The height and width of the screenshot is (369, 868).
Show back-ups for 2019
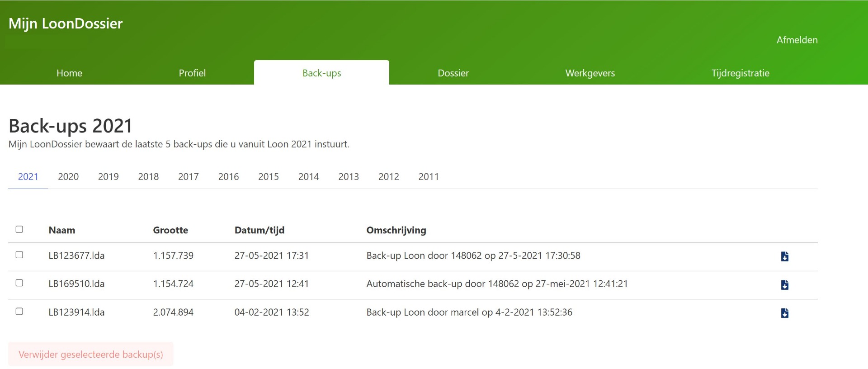tap(108, 177)
